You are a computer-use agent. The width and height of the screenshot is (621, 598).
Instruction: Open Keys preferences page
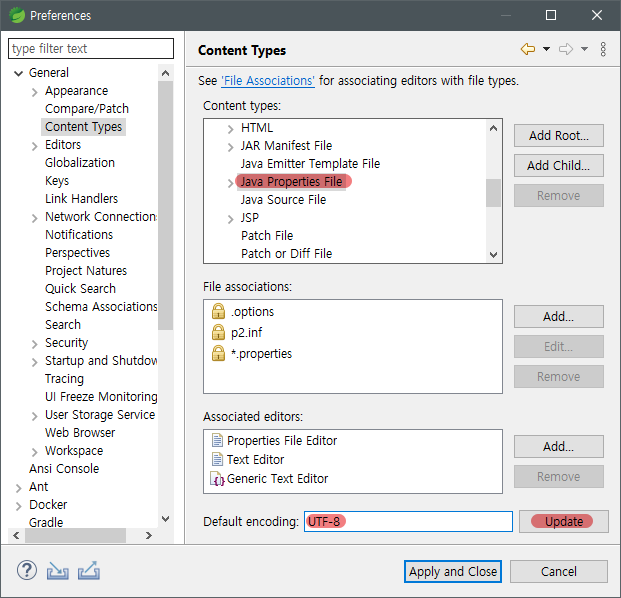click(x=57, y=181)
